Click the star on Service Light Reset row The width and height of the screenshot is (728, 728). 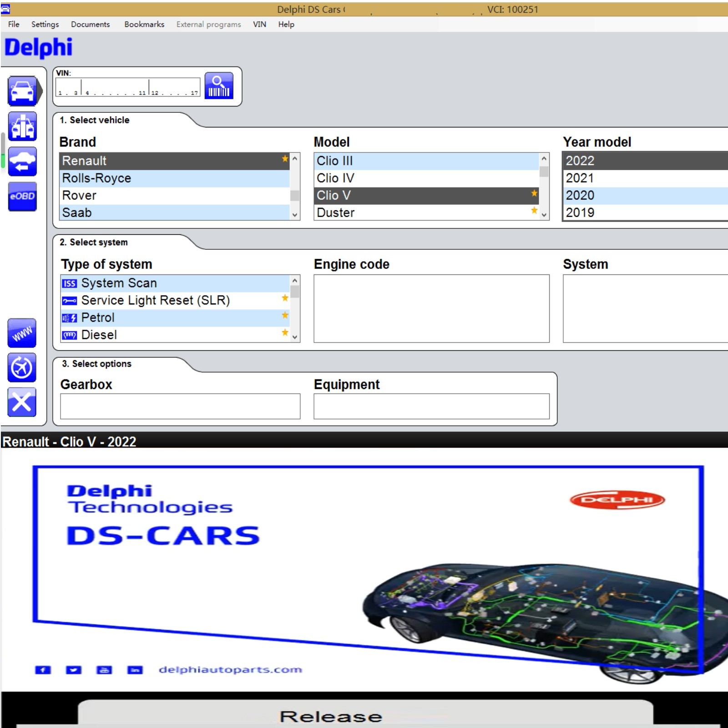click(x=285, y=298)
